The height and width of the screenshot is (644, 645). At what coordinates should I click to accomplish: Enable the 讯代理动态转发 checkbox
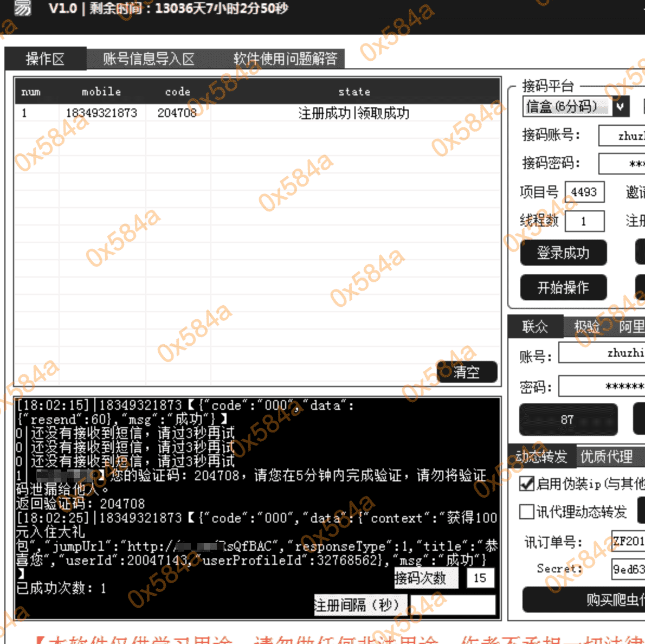pos(526,511)
